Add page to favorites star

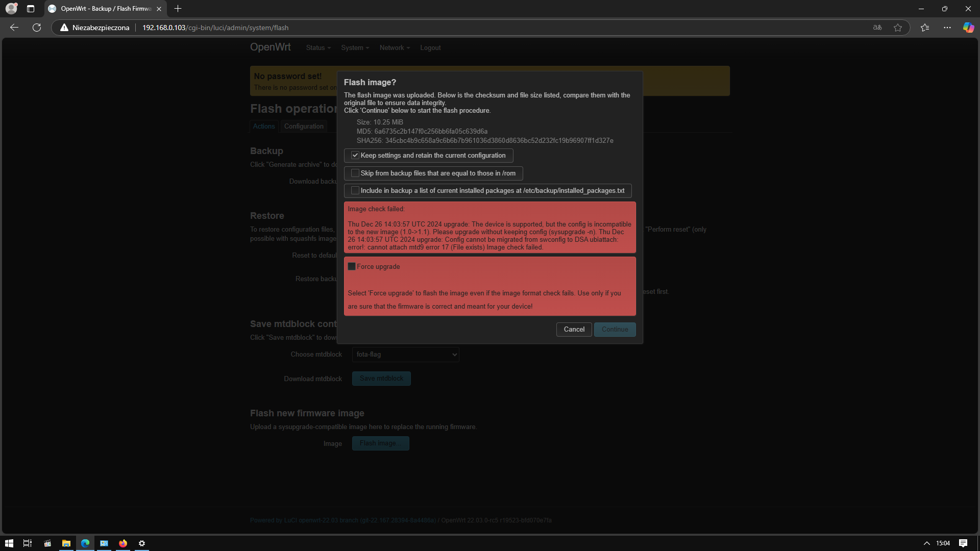pos(898,28)
